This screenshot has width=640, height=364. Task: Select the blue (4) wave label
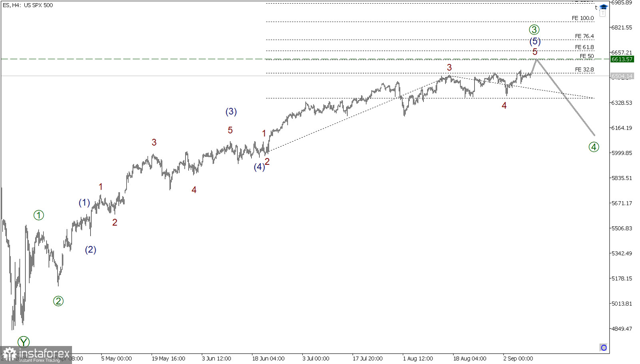259,167
